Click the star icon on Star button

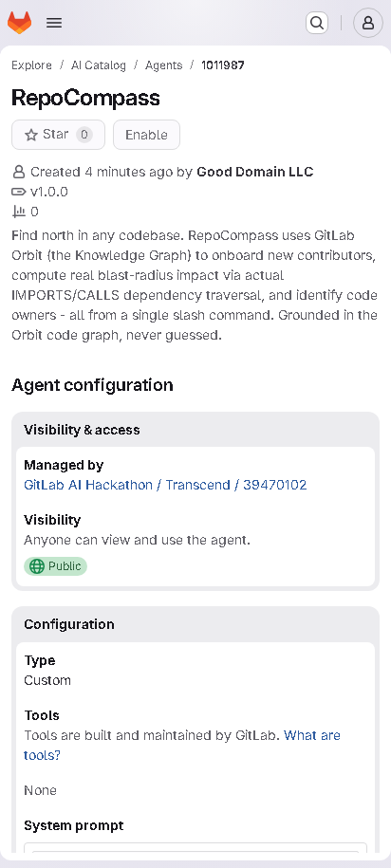(x=31, y=135)
